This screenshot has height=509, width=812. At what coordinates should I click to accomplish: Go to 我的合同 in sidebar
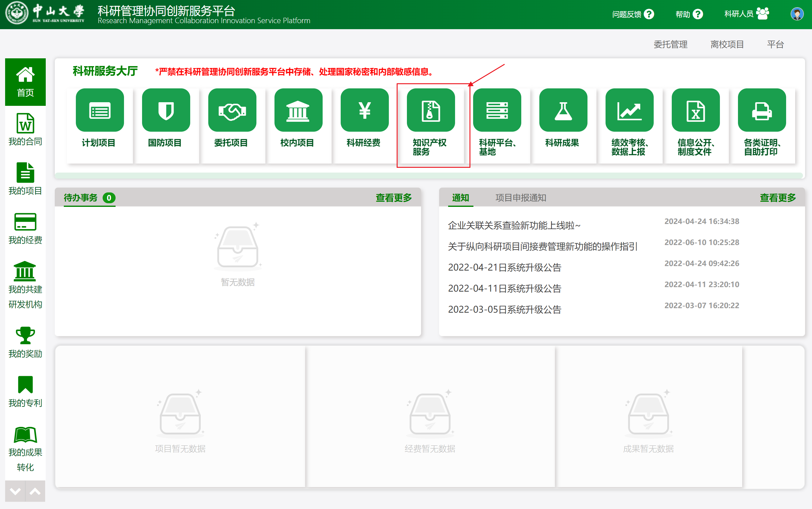(25, 130)
